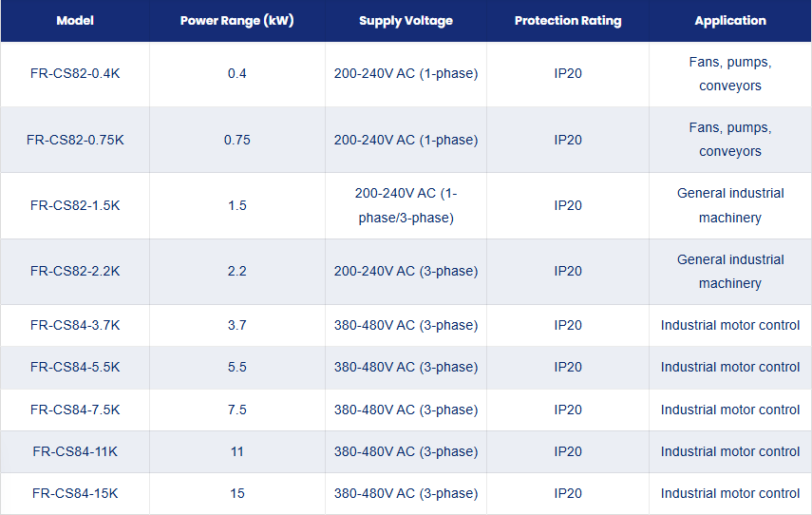The width and height of the screenshot is (812, 515).
Task: Click the Protection Rating header
Action: point(568,21)
